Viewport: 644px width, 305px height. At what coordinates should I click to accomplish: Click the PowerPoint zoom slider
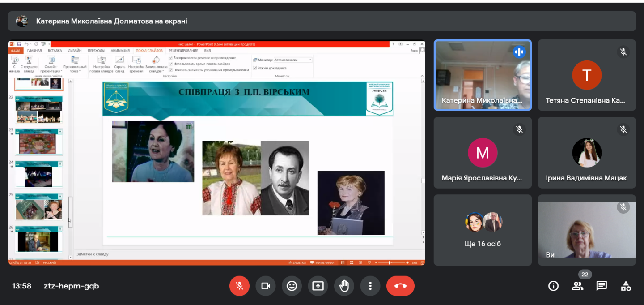tap(390, 263)
